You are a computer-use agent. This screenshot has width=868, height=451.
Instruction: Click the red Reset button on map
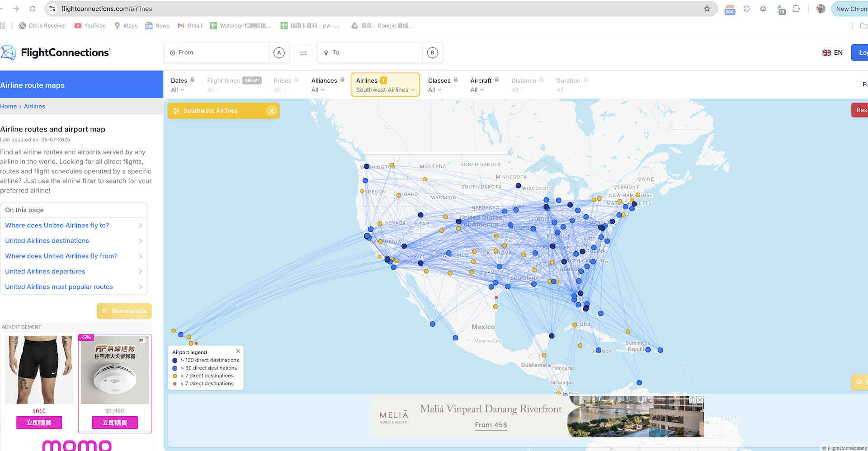click(x=860, y=110)
